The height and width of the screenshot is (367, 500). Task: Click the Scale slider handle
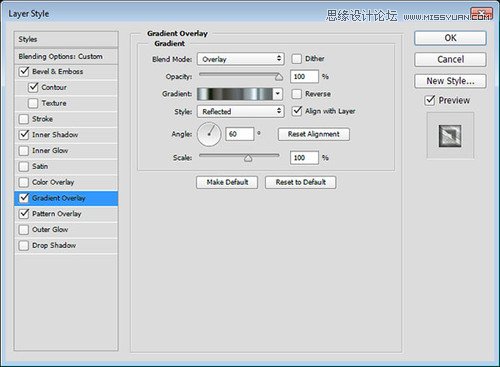point(248,158)
